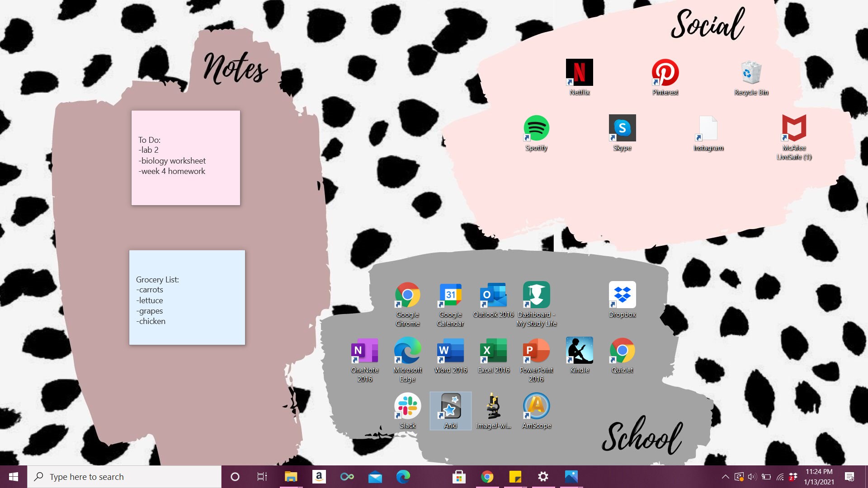Mute sound via the taskbar speaker icon
The width and height of the screenshot is (868, 488).
[752, 476]
